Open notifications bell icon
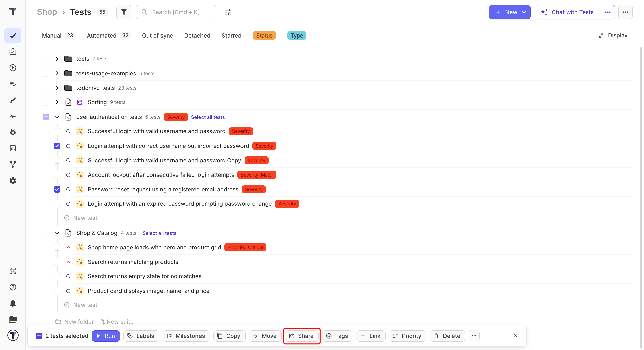 point(13,303)
